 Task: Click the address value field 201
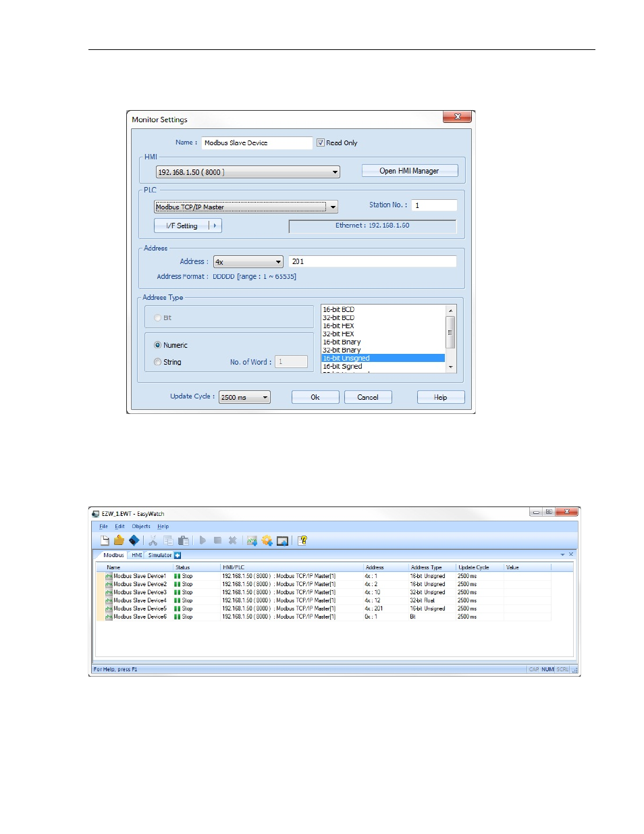click(x=373, y=261)
